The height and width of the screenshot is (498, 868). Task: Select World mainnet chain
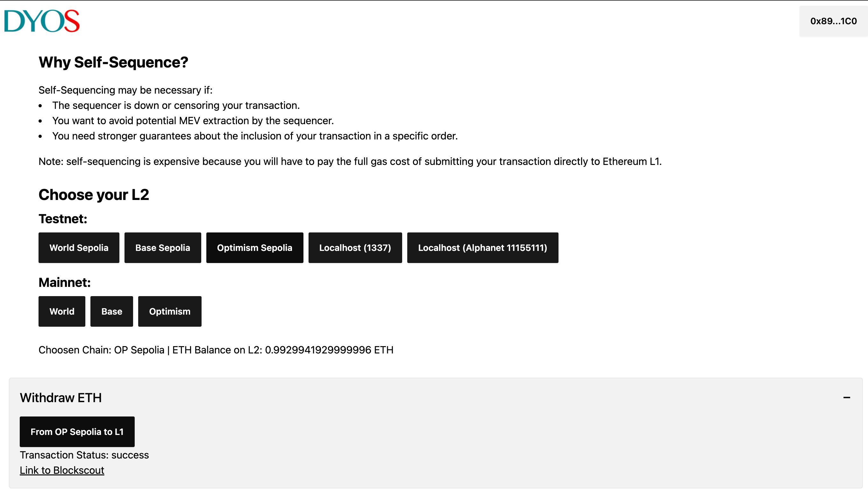[62, 311]
